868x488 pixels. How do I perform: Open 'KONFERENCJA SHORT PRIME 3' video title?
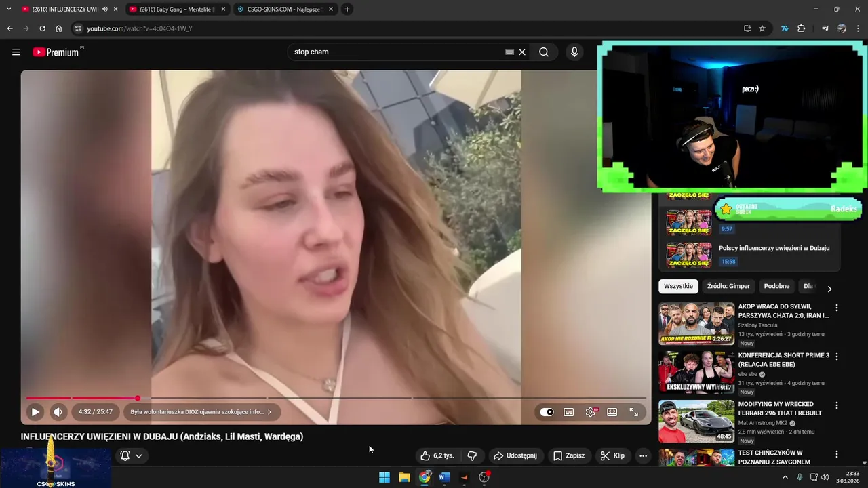pyautogui.click(x=783, y=360)
